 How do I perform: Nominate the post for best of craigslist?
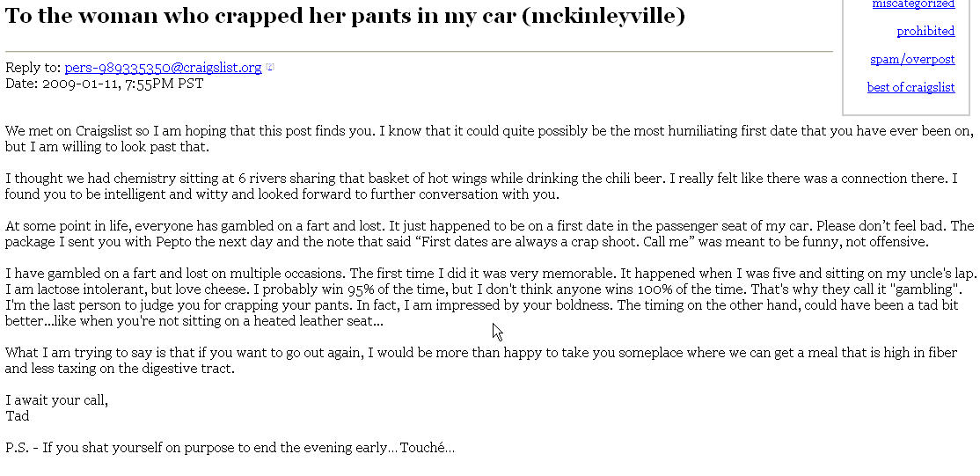pos(911,87)
